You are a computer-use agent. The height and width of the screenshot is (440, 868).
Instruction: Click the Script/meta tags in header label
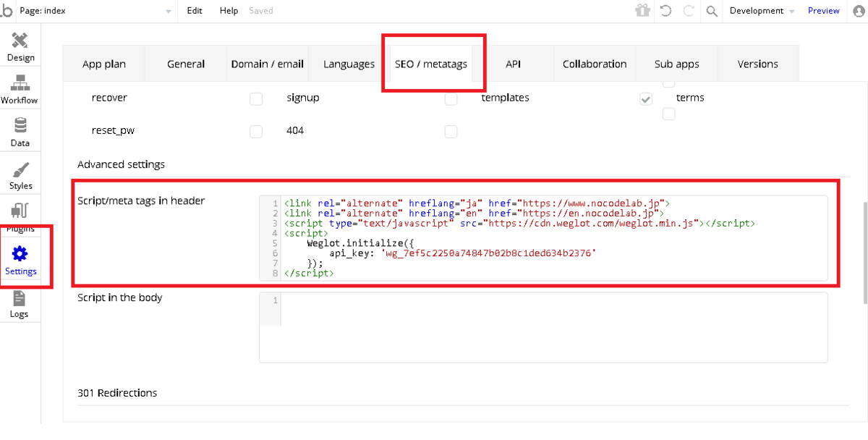(x=141, y=200)
